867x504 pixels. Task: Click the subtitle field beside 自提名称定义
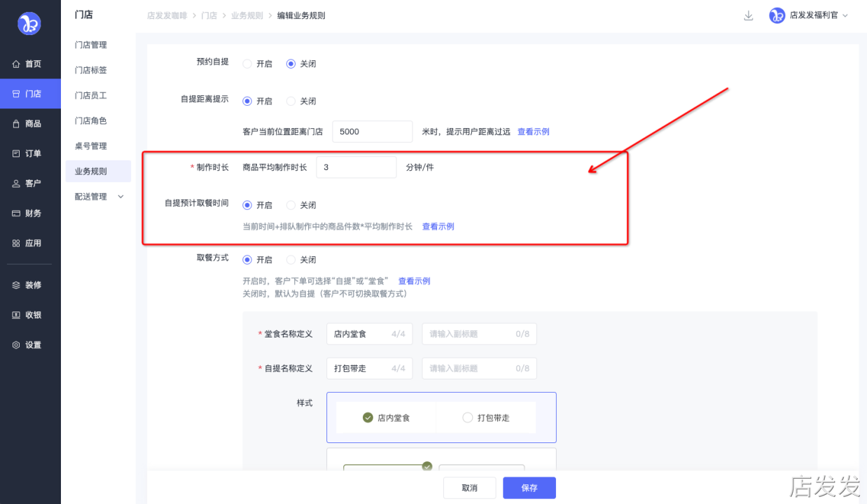[x=479, y=368]
